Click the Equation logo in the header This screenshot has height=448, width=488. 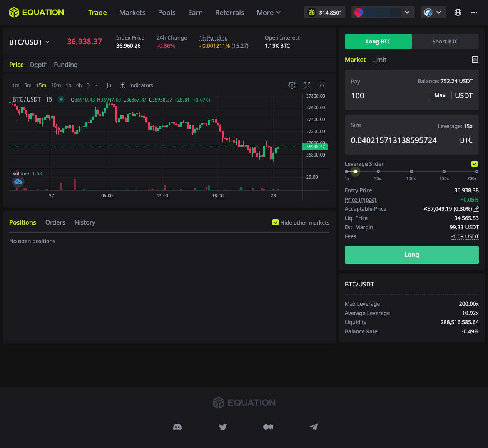[x=37, y=12]
